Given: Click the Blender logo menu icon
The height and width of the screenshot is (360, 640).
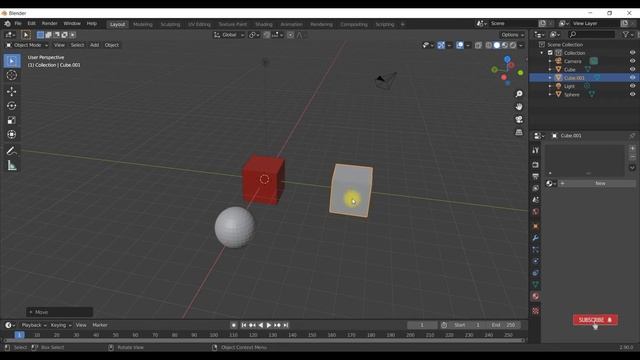Looking at the screenshot, I should [7, 24].
